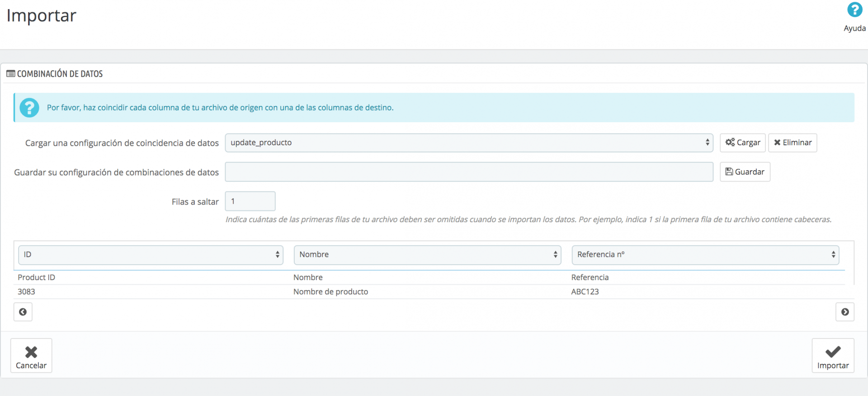Focus the save configuration name field
This screenshot has width=868, height=396.
[x=469, y=172]
